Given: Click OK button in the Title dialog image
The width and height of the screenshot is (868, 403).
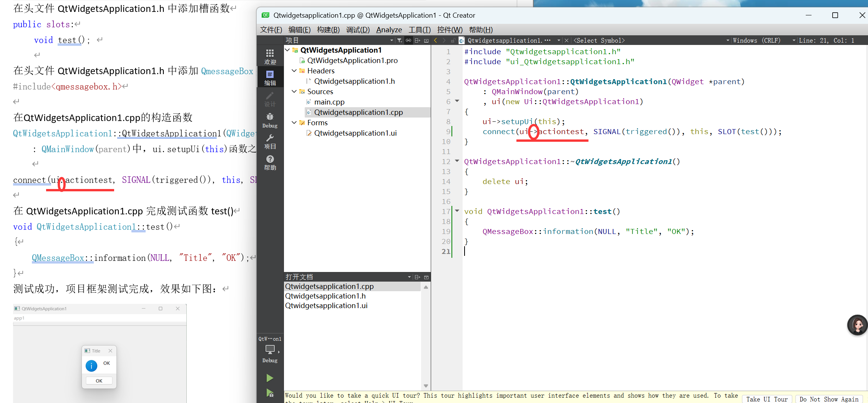Looking at the screenshot, I should [x=99, y=381].
